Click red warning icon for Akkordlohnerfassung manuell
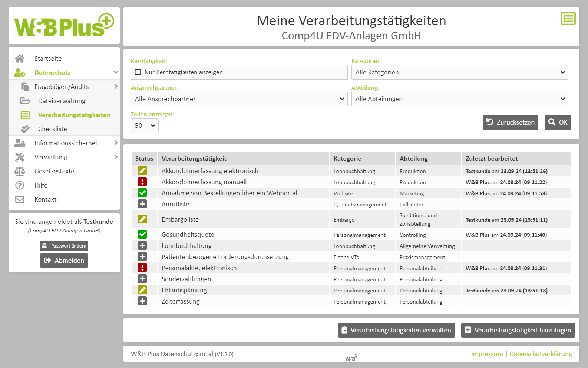Screen dimensions: 588x368 (142, 182)
